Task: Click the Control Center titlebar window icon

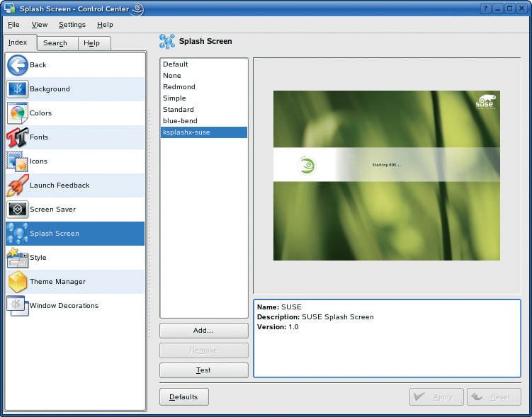Action: click(x=10, y=8)
